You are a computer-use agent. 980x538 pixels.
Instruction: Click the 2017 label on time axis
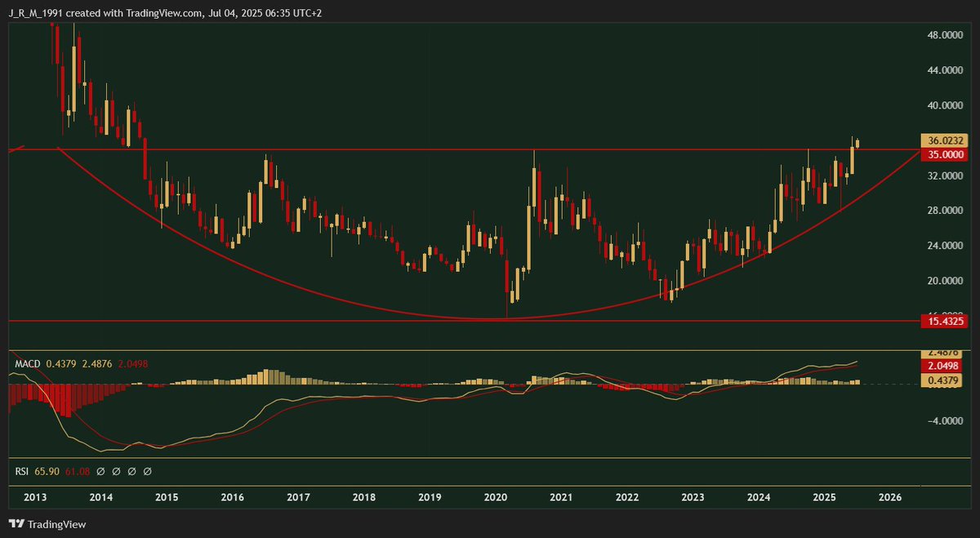(x=298, y=497)
